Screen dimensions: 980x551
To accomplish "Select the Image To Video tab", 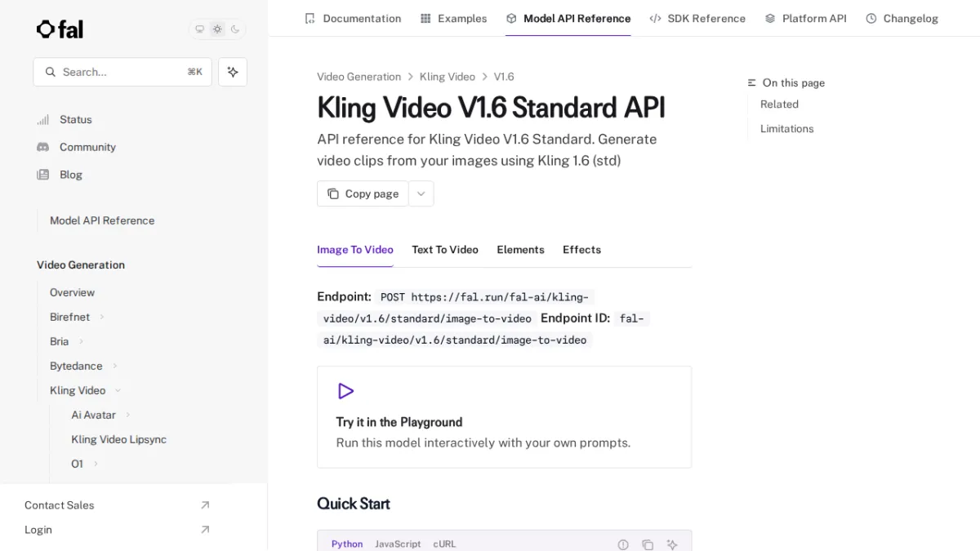I will [x=355, y=250].
